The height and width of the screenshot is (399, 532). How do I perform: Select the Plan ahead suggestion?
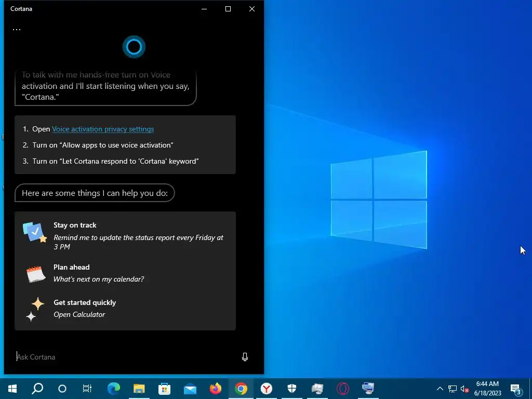coord(125,273)
